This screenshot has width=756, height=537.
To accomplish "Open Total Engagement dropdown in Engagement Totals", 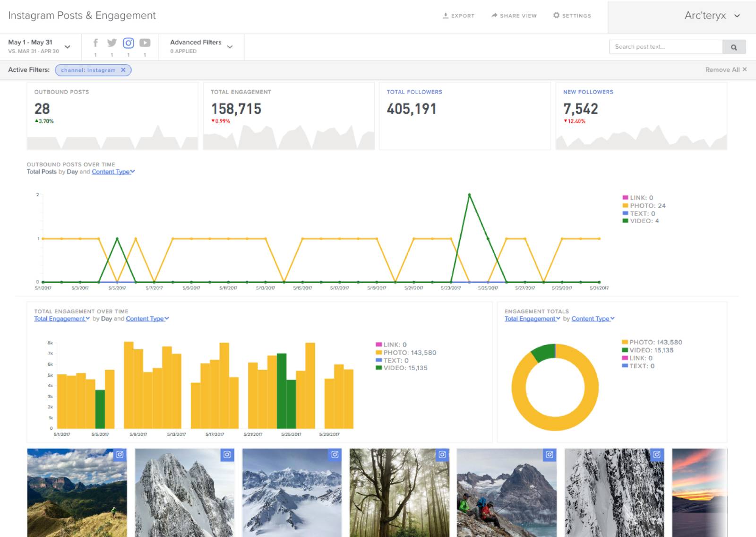I will 533,319.
